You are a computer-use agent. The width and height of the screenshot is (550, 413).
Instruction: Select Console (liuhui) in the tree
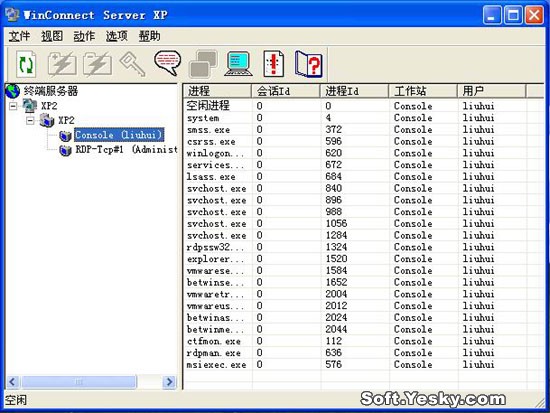click(119, 135)
